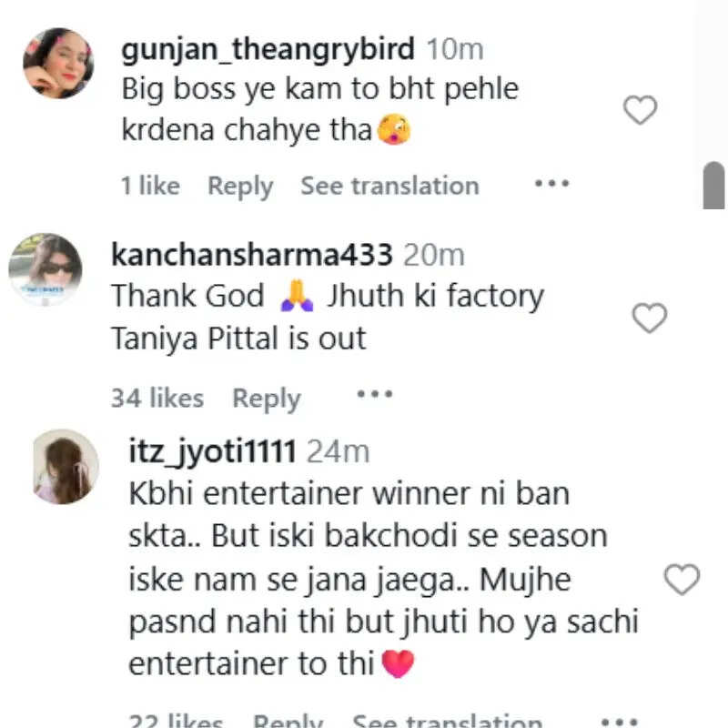This screenshot has height=728, width=728.
Task: Open kanchansharma433's profile picture
Action: 45,269
